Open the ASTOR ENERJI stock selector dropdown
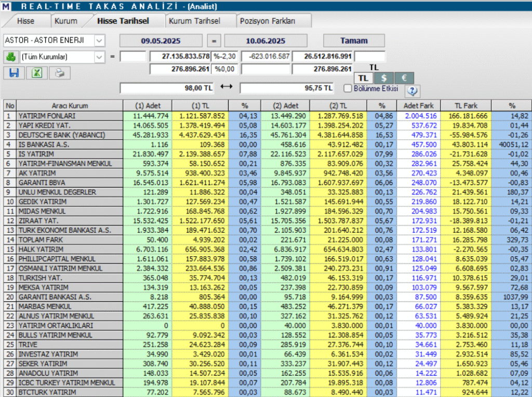Viewport: 532px width, 397px height. click(x=97, y=41)
